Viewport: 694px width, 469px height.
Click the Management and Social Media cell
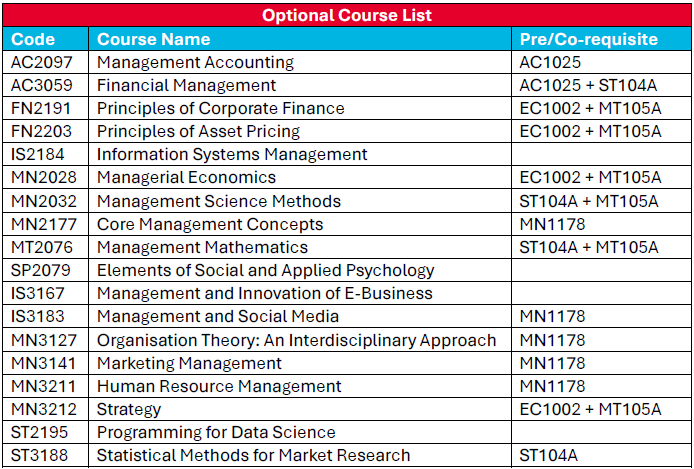click(x=217, y=316)
